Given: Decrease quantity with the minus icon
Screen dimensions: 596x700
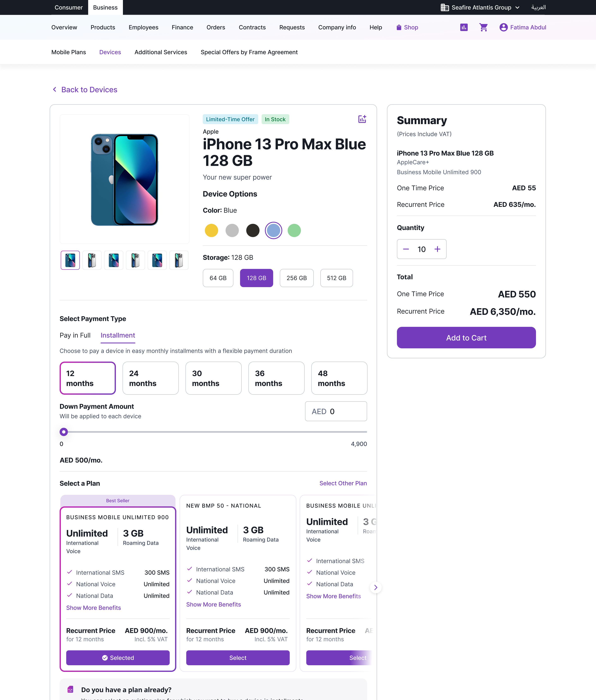Looking at the screenshot, I should point(406,249).
